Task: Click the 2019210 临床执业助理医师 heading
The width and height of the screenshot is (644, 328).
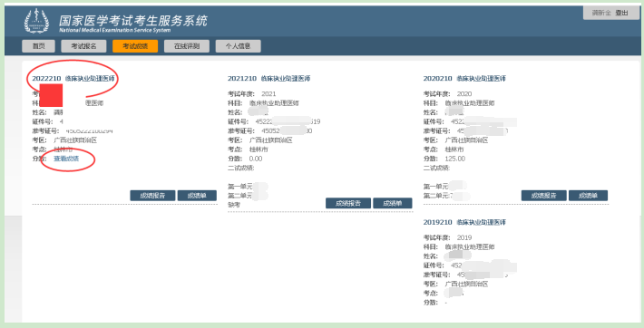Action: 464,222
